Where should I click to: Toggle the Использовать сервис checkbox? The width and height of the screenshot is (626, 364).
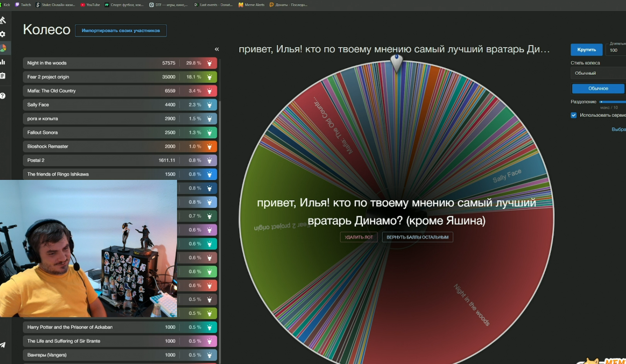(x=574, y=115)
